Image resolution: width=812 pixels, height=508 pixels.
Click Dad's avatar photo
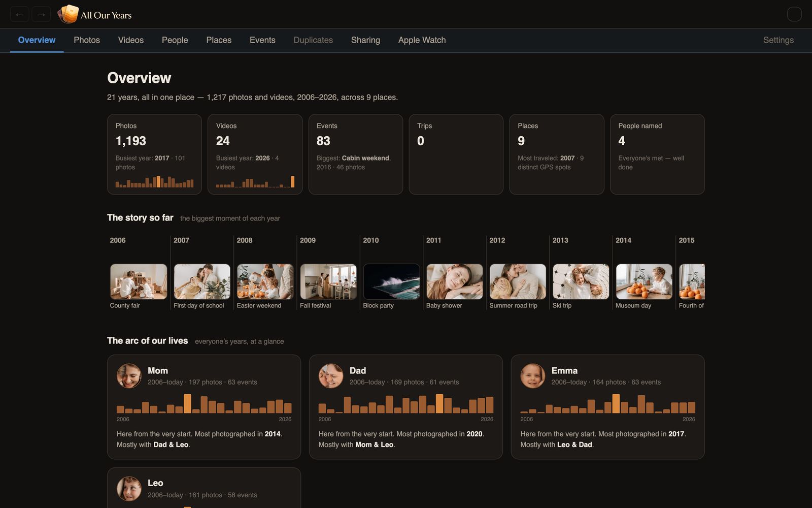pos(331,376)
